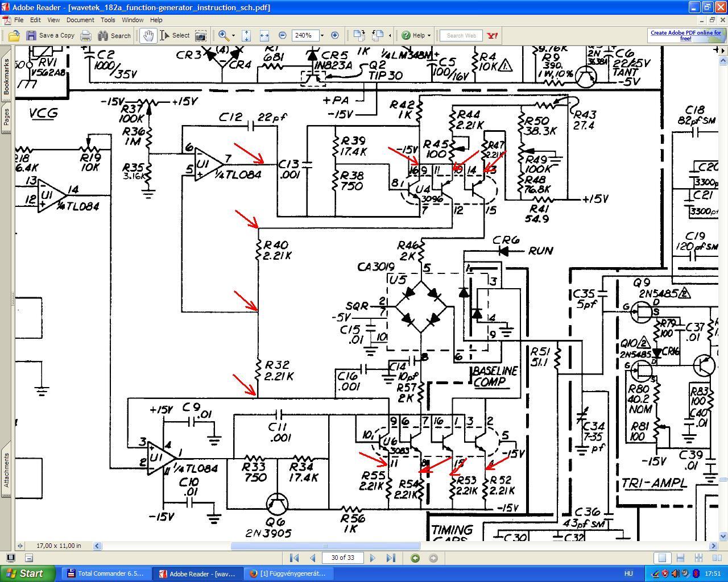
Task: Switch to Continuous page layout
Action: click(x=680, y=558)
